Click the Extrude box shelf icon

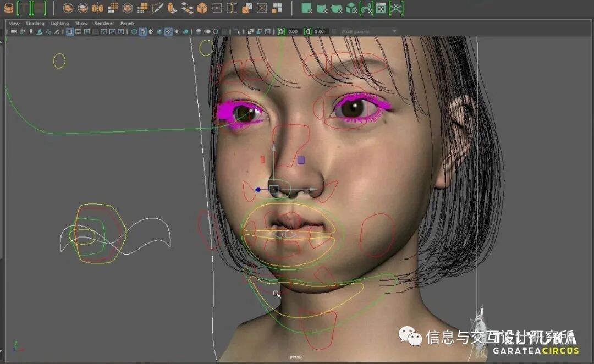(172, 8)
